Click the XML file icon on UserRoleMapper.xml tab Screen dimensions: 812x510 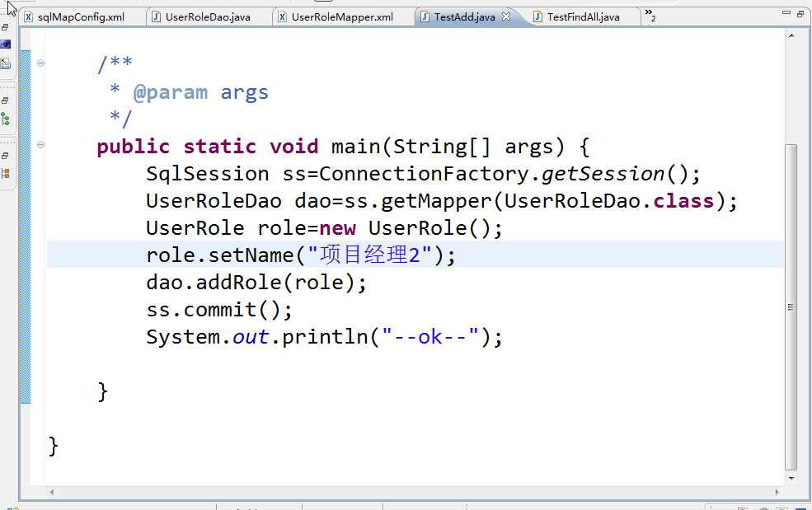[282, 17]
